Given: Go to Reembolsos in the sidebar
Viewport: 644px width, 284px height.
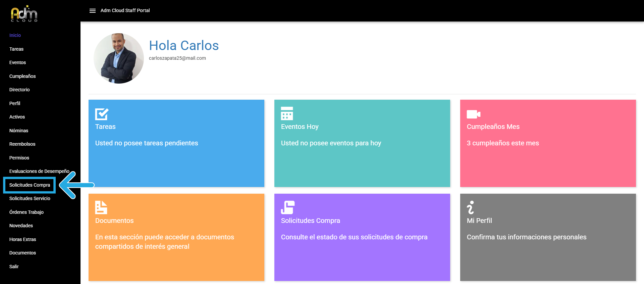Looking at the screenshot, I should 22,144.
